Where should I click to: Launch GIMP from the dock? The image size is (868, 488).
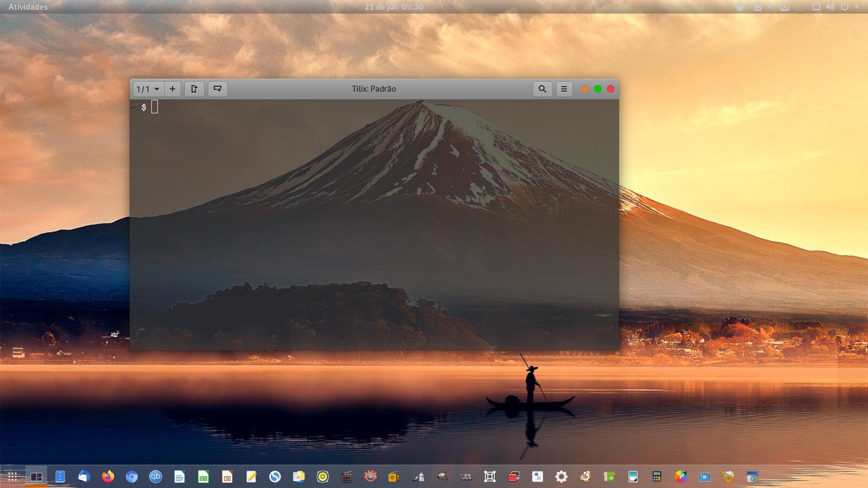click(442, 477)
